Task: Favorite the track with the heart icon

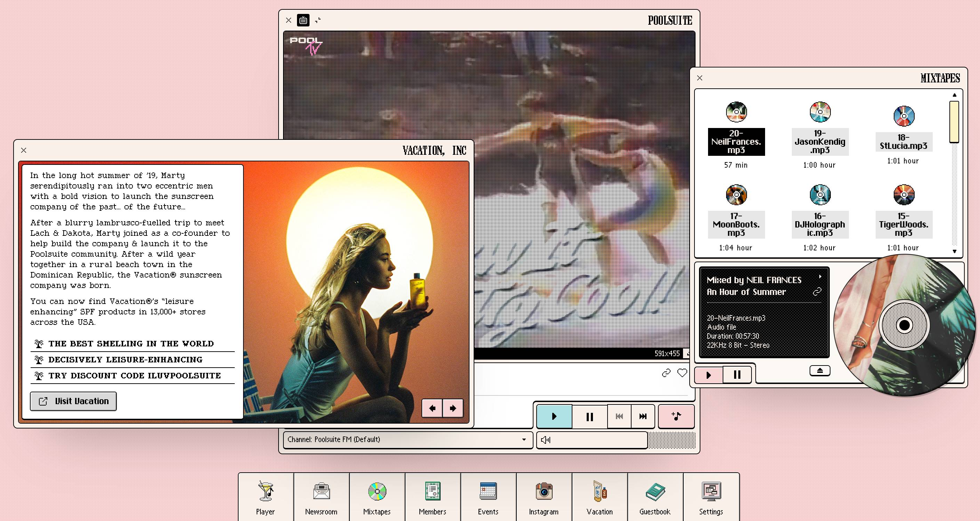Action: point(683,373)
